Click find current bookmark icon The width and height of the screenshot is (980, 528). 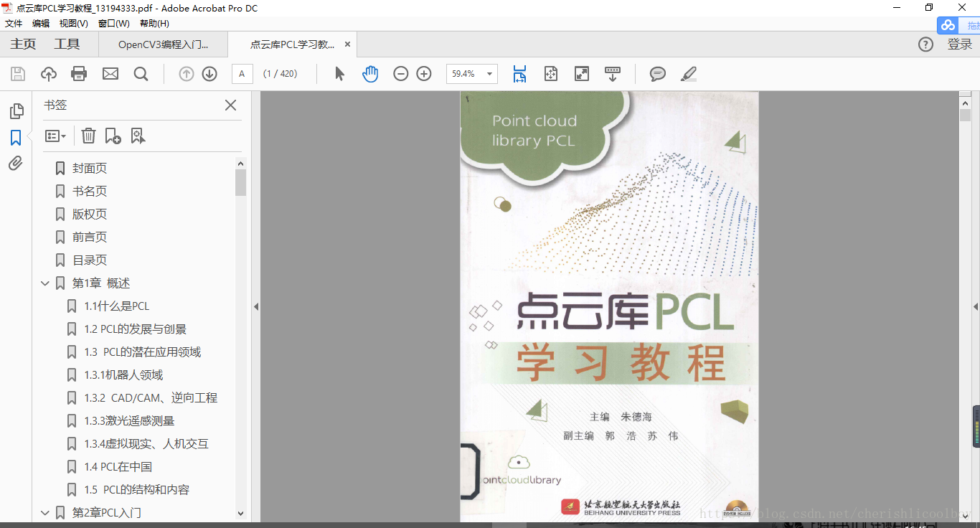(x=138, y=136)
